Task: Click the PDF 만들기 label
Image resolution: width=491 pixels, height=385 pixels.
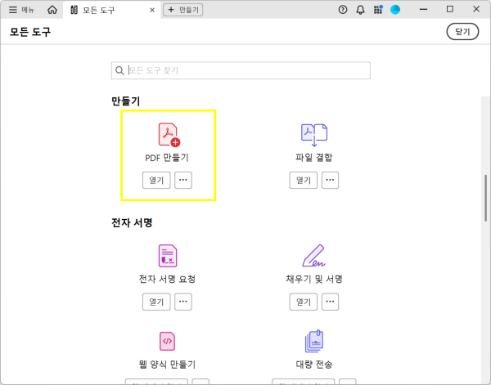Action: [167, 158]
